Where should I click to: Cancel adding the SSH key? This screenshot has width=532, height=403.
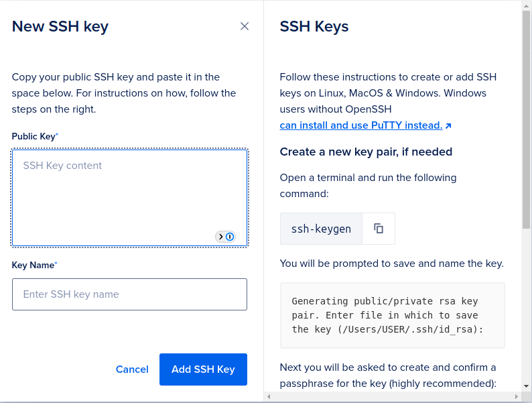pos(132,369)
